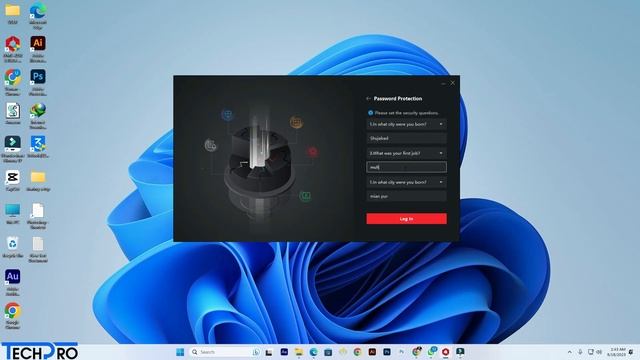Click the answer field containing Shujabad
Screen dimensions: 640x360
pos(406,138)
